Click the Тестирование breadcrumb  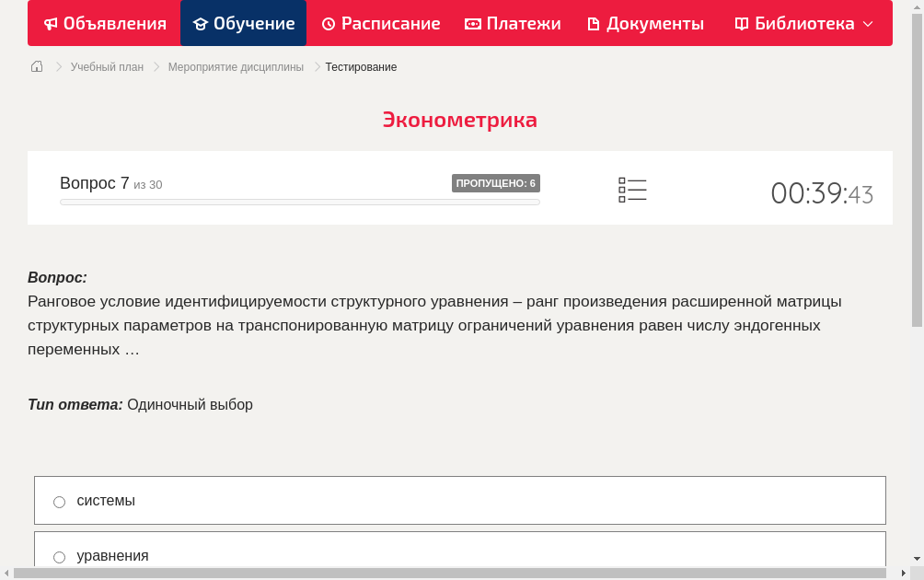click(x=360, y=66)
